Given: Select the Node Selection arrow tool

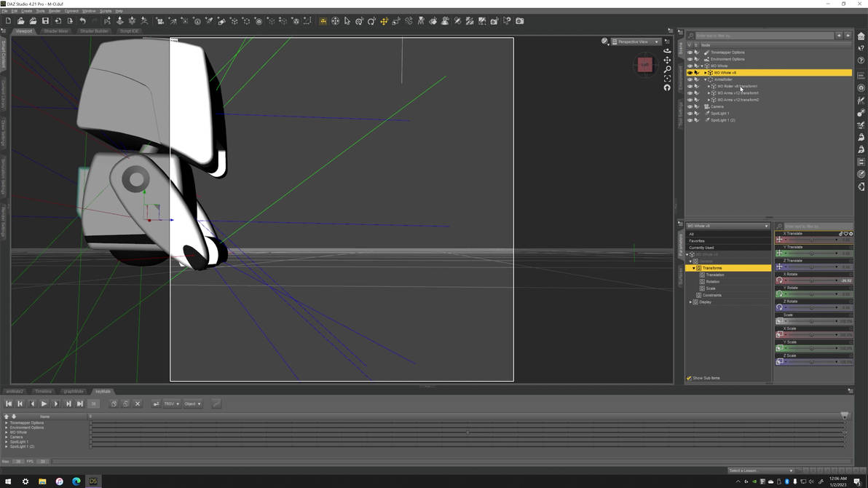Looking at the screenshot, I should [x=347, y=21].
